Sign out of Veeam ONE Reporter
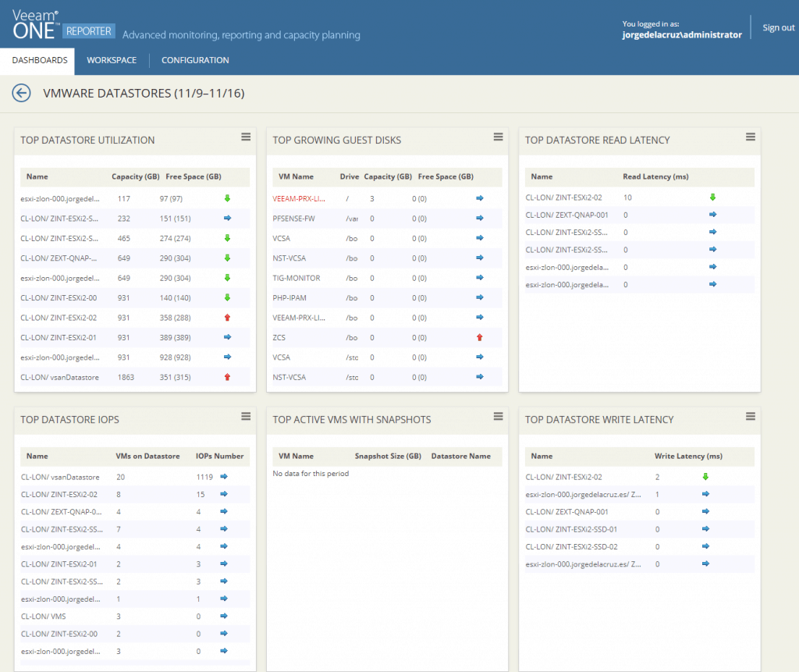Image resolution: width=799 pixels, height=672 pixels. [778, 27]
